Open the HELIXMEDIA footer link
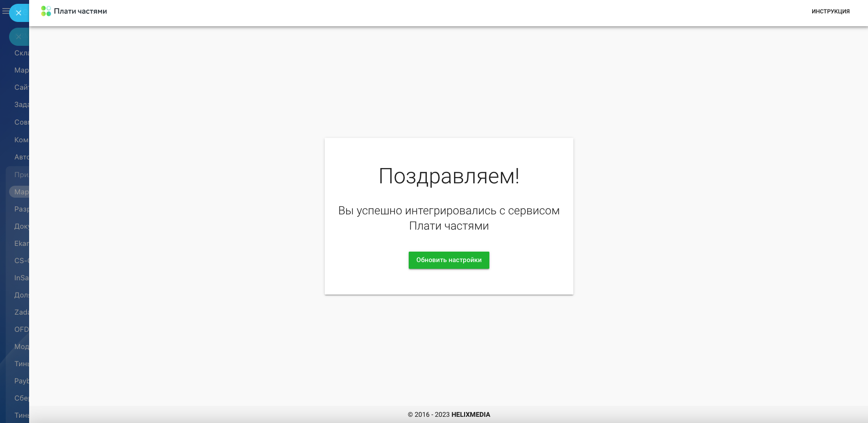The width and height of the screenshot is (868, 423). click(x=471, y=414)
